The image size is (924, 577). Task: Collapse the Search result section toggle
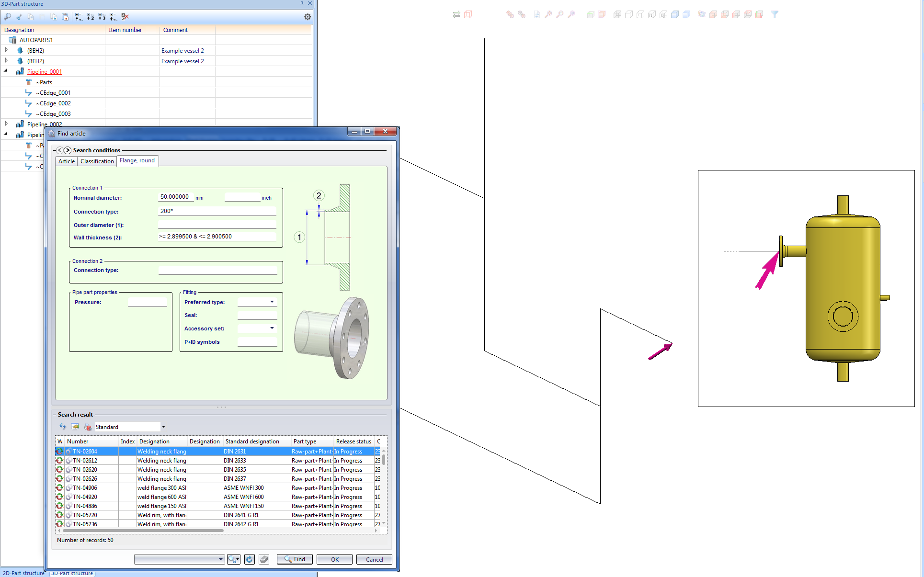pos(54,415)
